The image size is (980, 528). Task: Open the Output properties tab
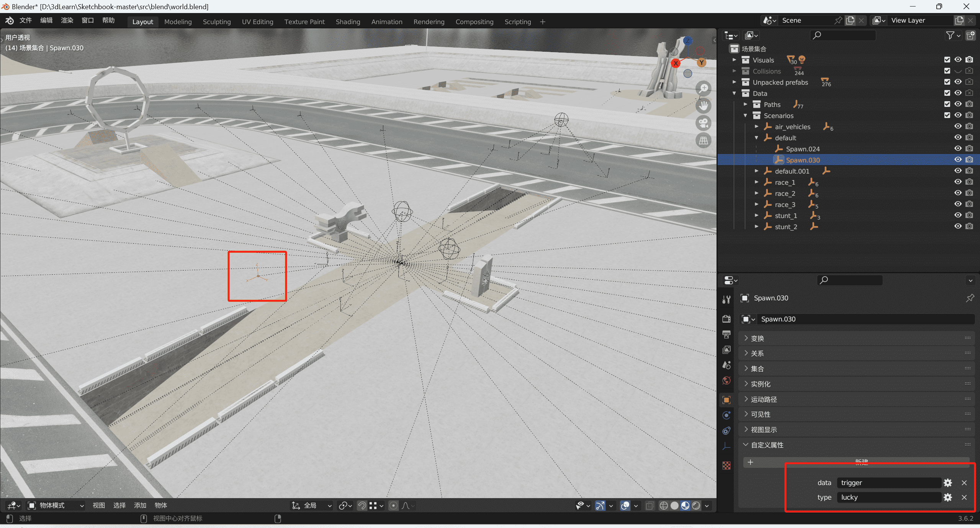pyautogui.click(x=726, y=335)
